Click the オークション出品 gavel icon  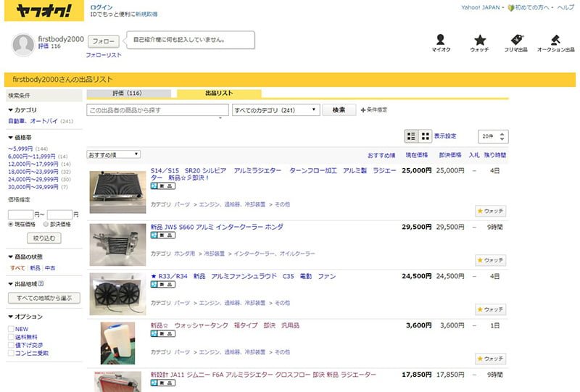555,40
